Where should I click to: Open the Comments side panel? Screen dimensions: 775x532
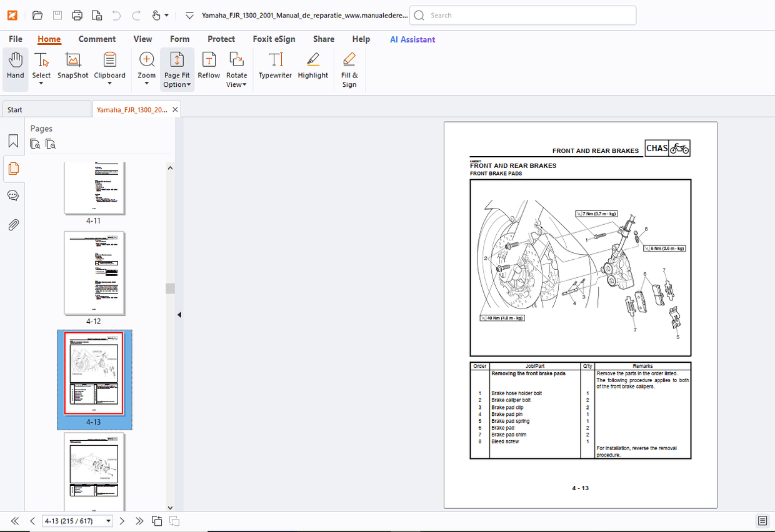[x=12, y=195]
